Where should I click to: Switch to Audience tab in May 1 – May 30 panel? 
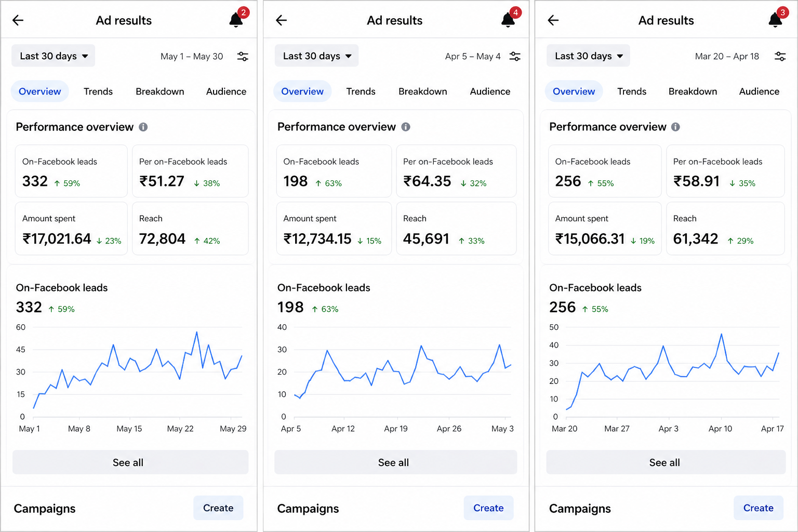[226, 91]
